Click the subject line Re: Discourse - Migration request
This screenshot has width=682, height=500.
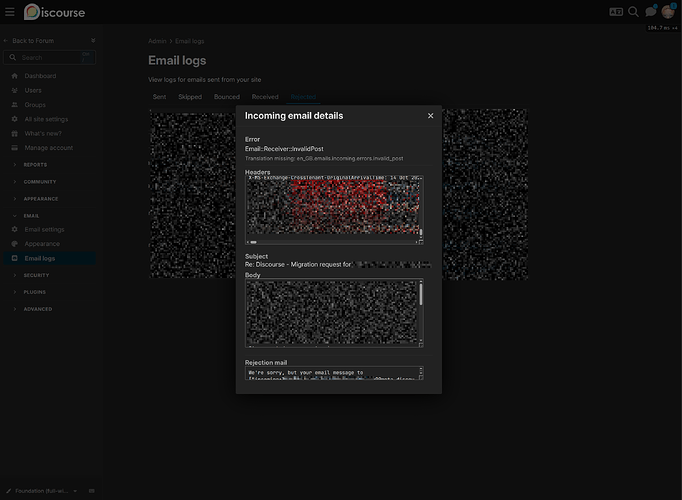(298, 264)
